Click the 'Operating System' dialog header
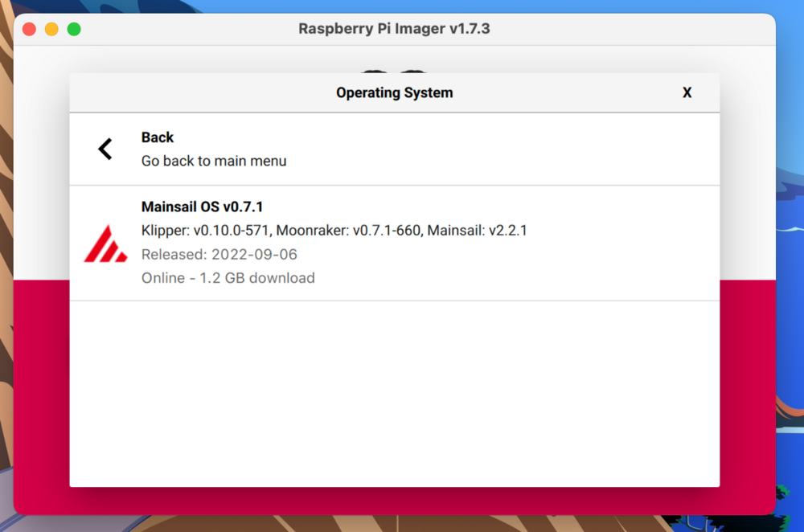804x532 pixels. (x=394, y=92)
